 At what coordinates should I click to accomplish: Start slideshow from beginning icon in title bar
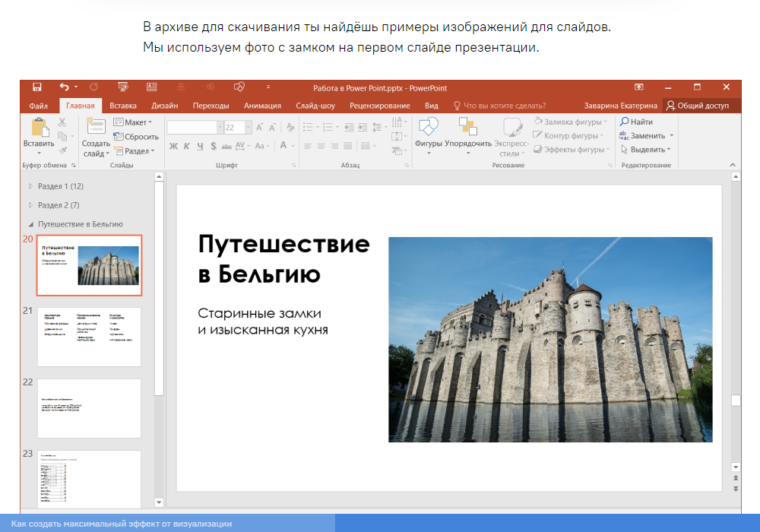[x=122, y=87]
